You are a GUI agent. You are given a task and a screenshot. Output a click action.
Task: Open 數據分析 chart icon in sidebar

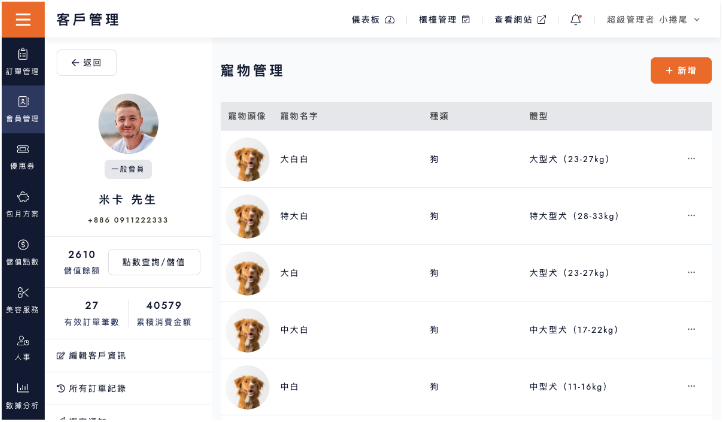(x=23, y=396)
